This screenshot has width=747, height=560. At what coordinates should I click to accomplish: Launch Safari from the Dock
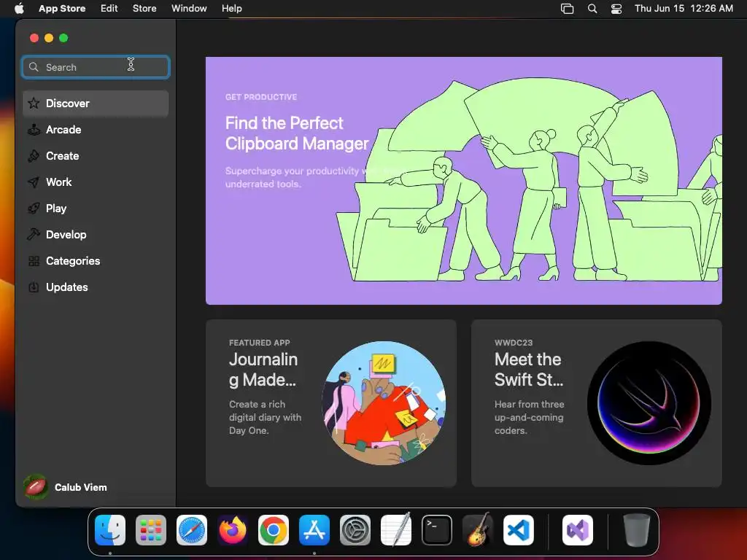point(192,530)
